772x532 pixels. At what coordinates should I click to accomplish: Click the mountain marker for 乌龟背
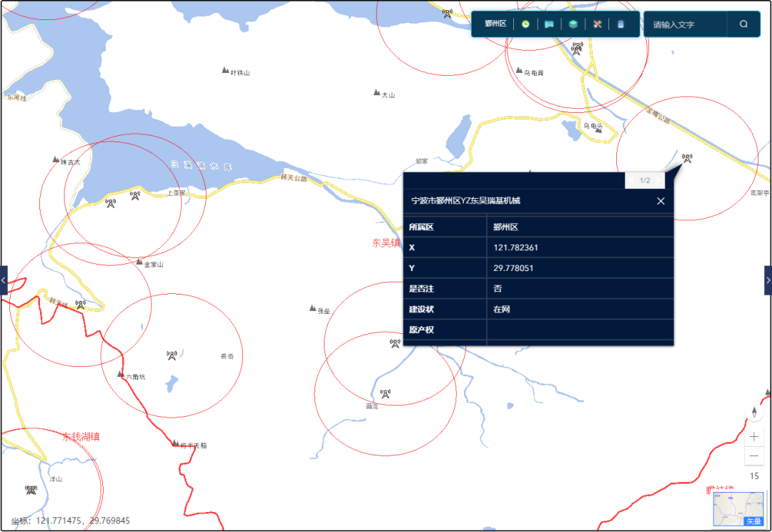pos(519,71)
